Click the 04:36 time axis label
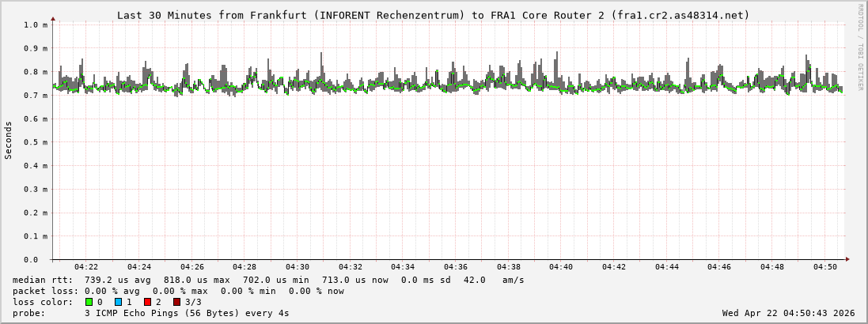The width and height of the screenshot is (868, 324). click(x=456, y=268)
